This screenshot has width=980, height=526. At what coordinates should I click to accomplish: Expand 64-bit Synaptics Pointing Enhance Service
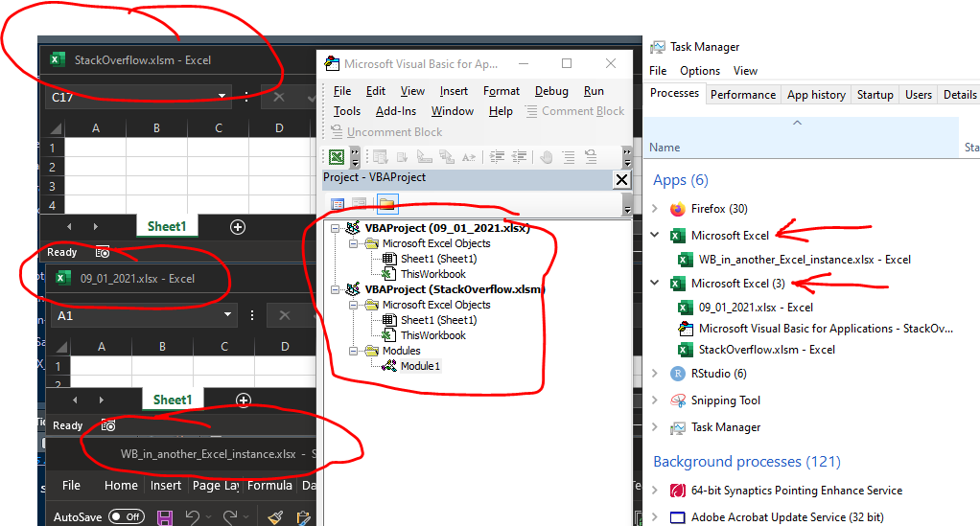coord(655,490)
